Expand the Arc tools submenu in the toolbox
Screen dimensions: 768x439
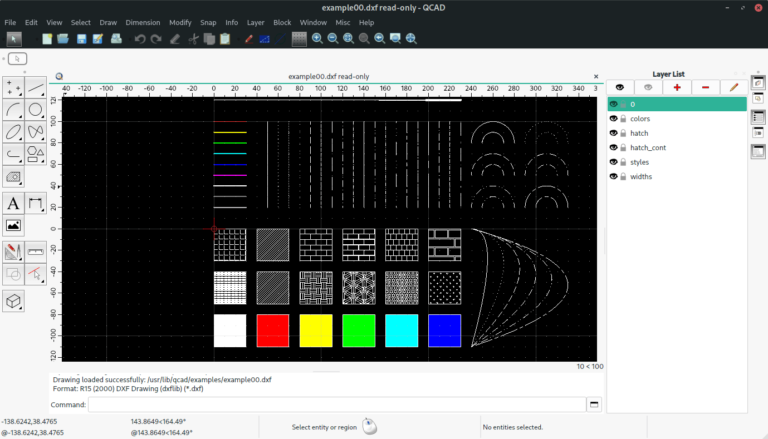(13, 109)
